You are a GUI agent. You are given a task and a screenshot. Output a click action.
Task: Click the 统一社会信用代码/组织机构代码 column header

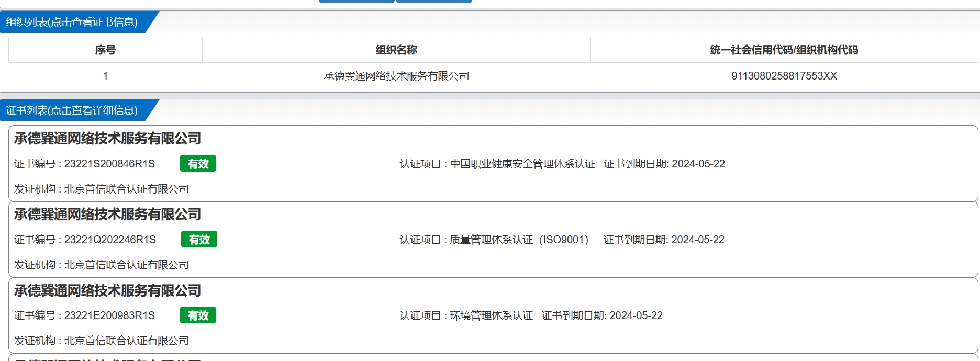(784, 50)
